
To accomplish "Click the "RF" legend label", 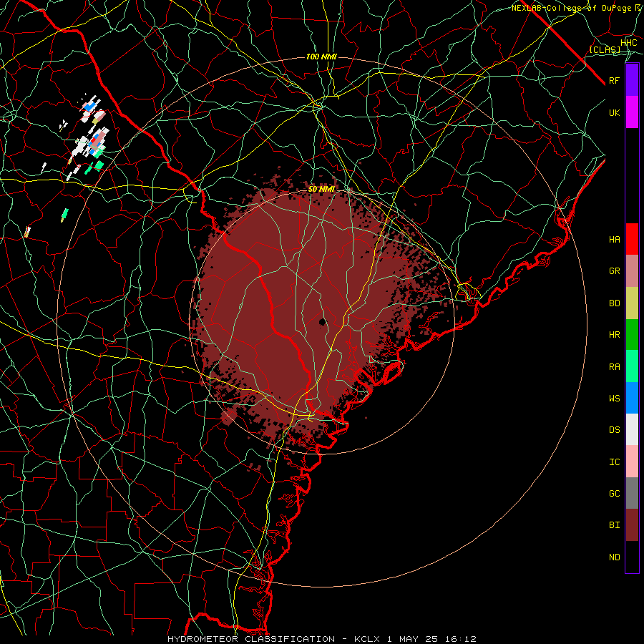I will tap(615, 80).
